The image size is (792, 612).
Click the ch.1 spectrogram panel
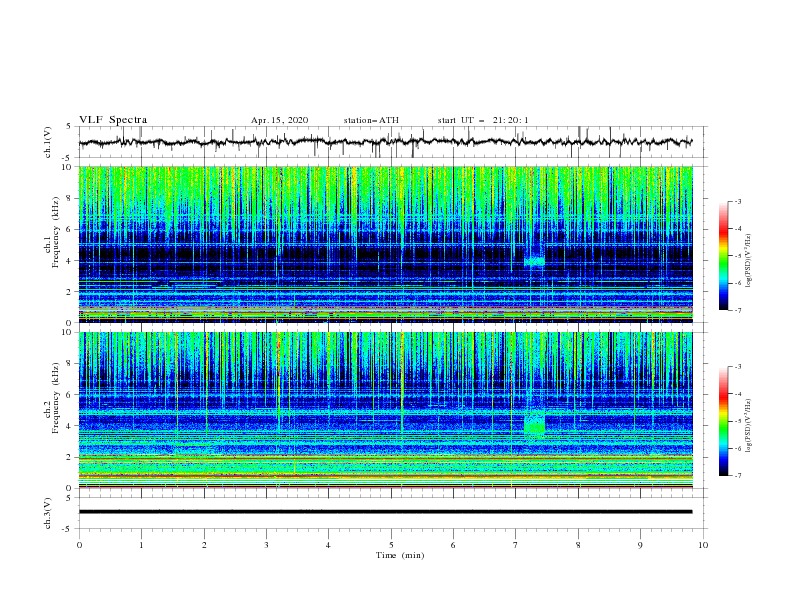pos(385,244)
